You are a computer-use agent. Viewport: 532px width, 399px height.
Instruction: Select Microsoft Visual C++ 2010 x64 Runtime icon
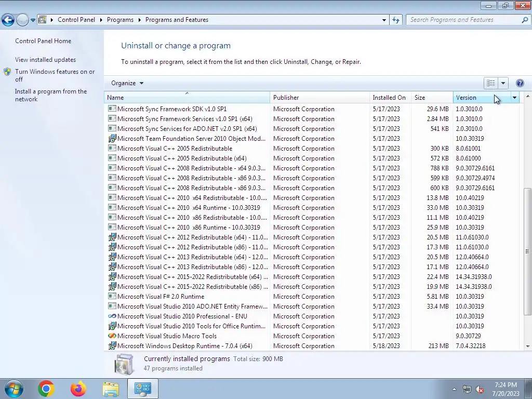112,207
